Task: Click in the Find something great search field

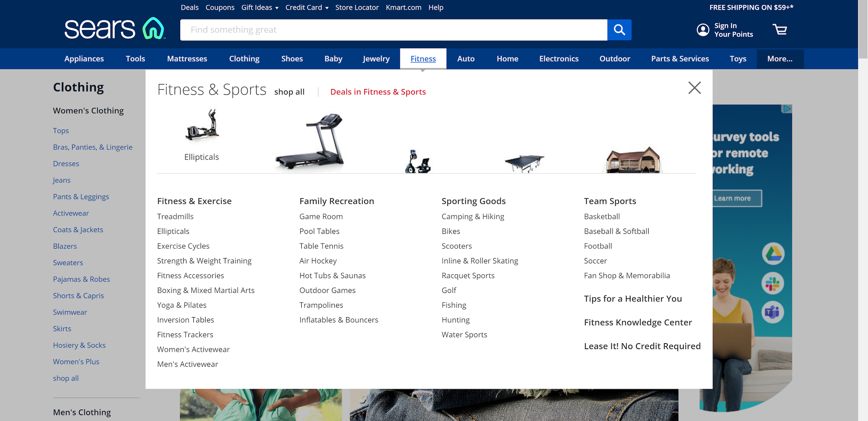Action: coord(393,30)
